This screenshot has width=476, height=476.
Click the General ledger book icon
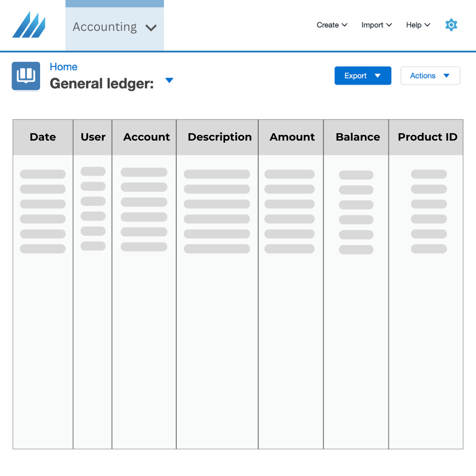pos(26,76)
